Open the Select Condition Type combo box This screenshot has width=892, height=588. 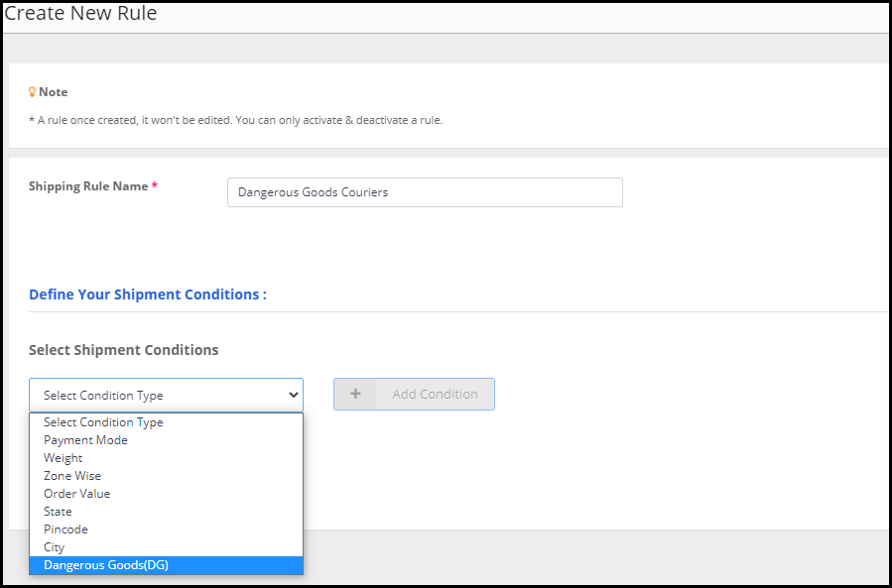(166, 395)
